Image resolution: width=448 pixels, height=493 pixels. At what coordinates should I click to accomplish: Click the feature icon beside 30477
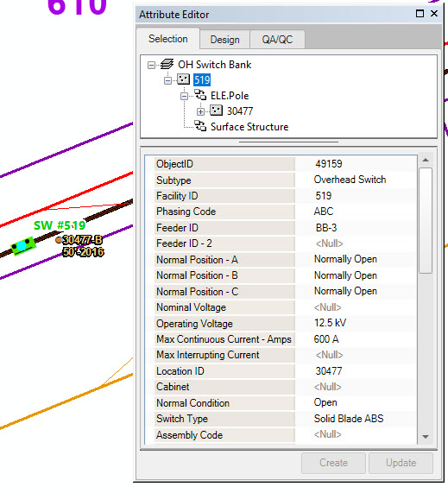[x=216, y=111]
